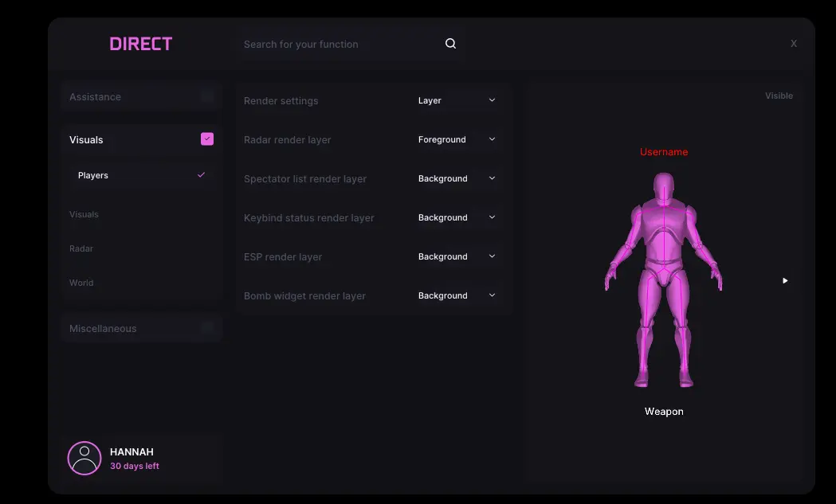The image size is (836, 504).
Task: Click the search magnifier icon
Action: 450,44
